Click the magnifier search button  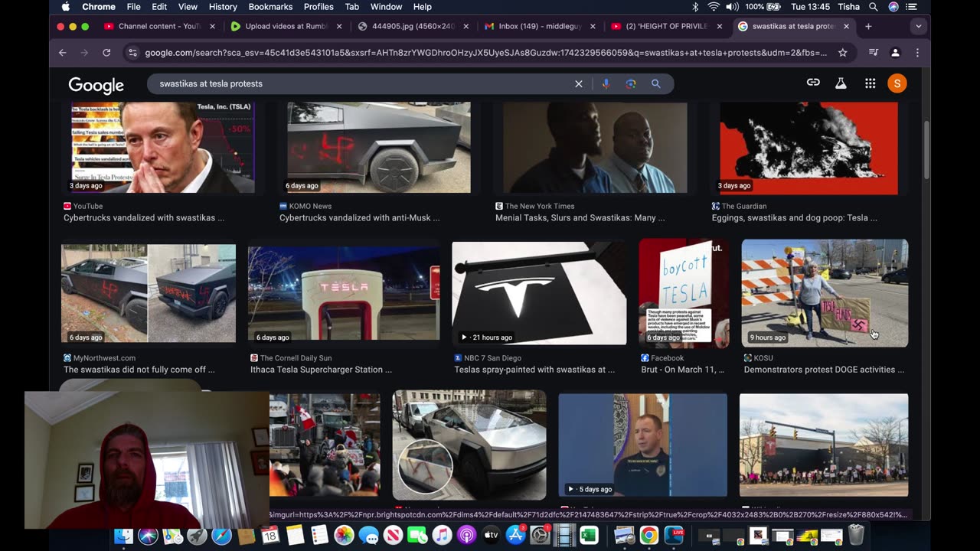[x=656, y=84]
